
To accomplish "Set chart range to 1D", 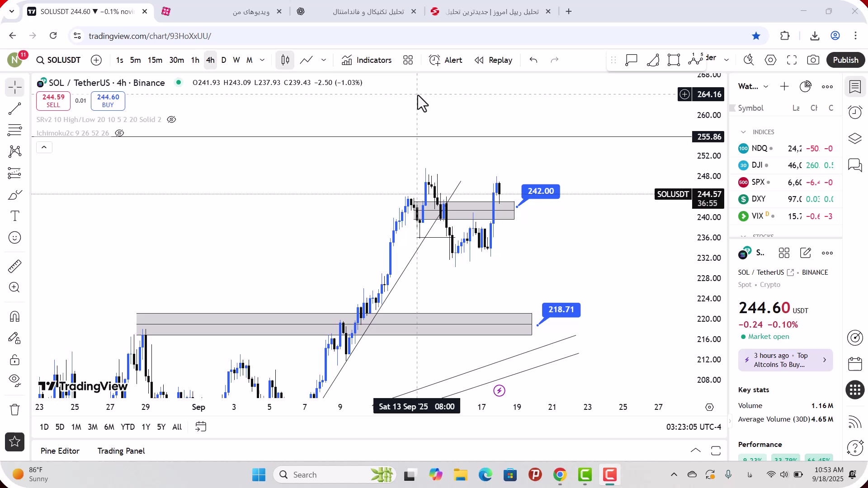I will [x=44, y=427].
